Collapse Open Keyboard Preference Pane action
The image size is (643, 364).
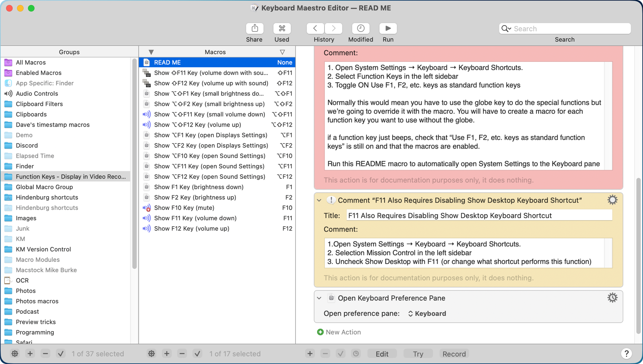(319, 298)
